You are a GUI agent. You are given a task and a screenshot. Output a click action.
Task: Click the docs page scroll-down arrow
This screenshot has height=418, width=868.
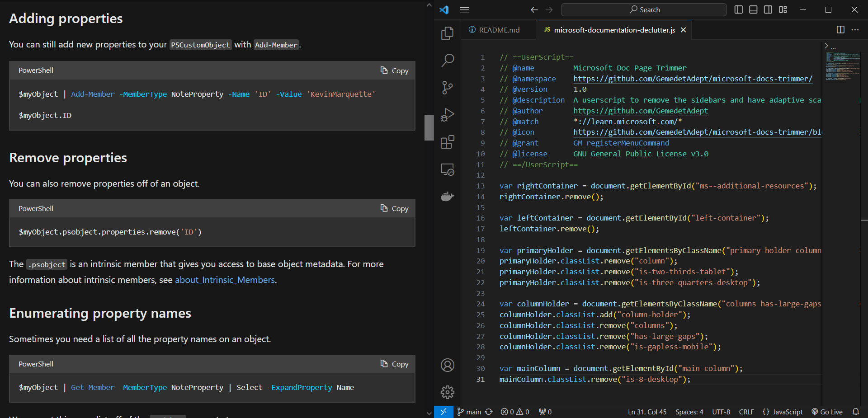coord(429,413)
